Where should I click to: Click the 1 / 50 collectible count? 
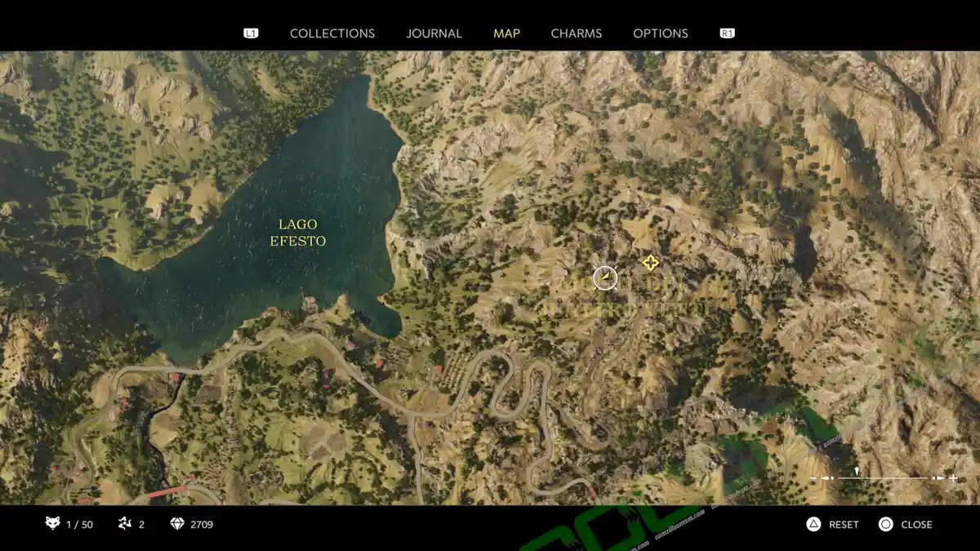(79, 525)
